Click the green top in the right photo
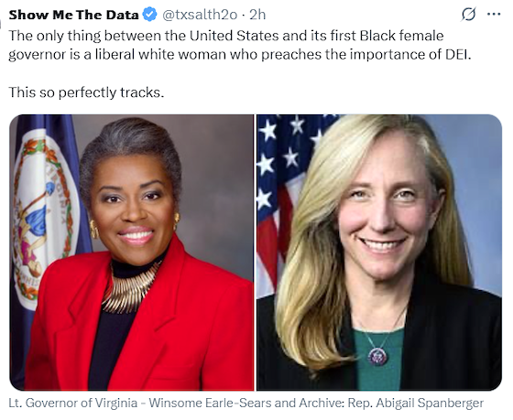 click(377, 360)
